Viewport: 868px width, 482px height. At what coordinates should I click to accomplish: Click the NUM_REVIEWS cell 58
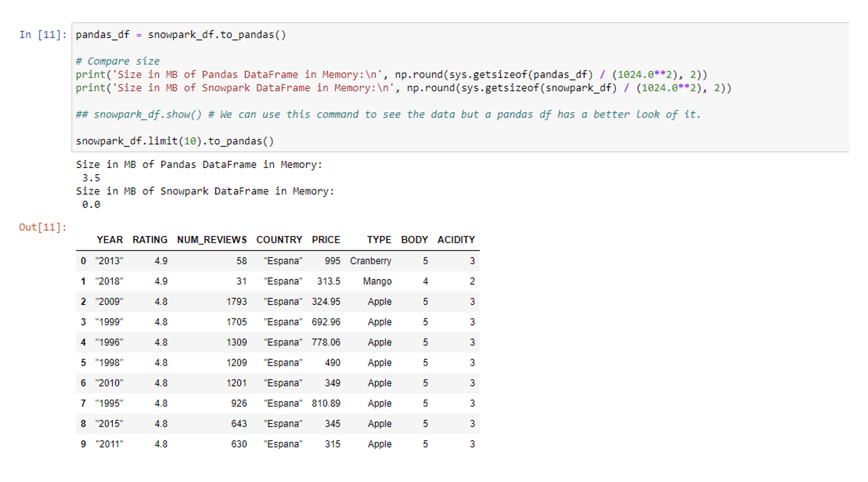(242, 261)
